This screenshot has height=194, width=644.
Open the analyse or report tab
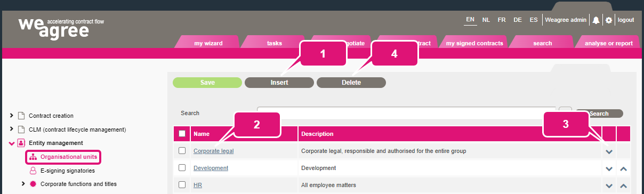click(x=608, y=43)
